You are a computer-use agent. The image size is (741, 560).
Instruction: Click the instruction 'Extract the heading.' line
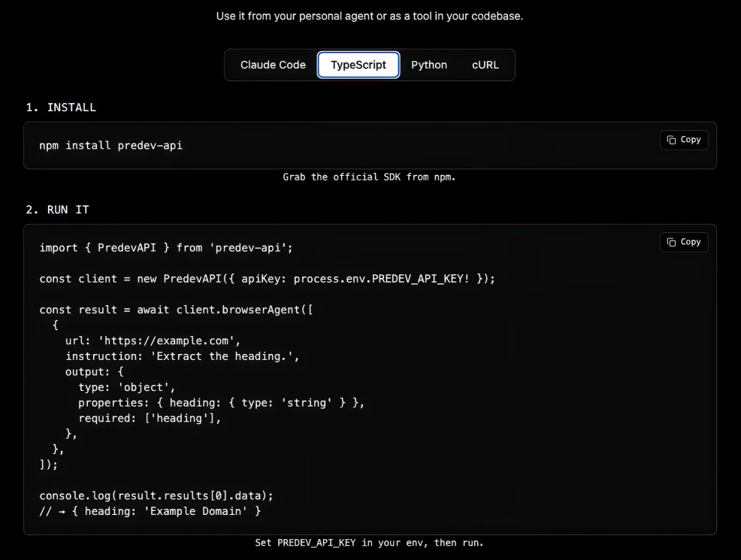click(182, 356)
